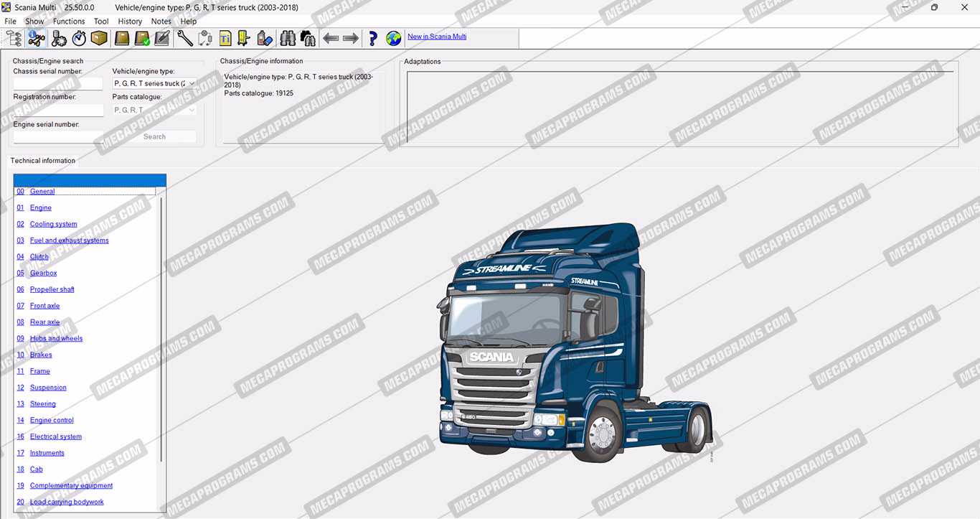Click the plain brown book icon
This screenshot has width=980, height=519.
[x=122, y=38]
